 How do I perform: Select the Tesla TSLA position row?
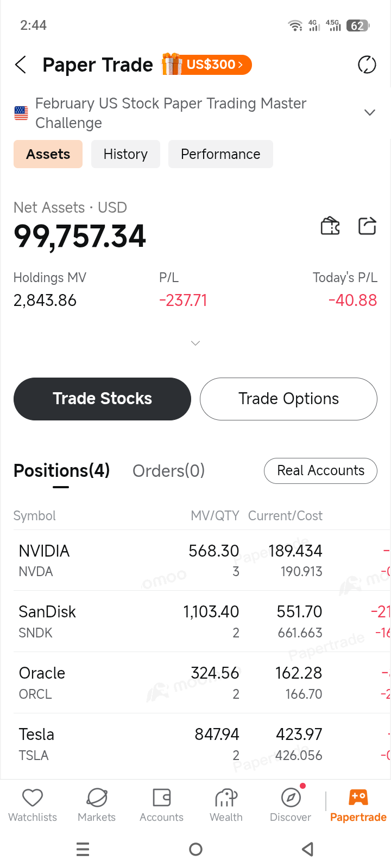(x=195, y=744)
